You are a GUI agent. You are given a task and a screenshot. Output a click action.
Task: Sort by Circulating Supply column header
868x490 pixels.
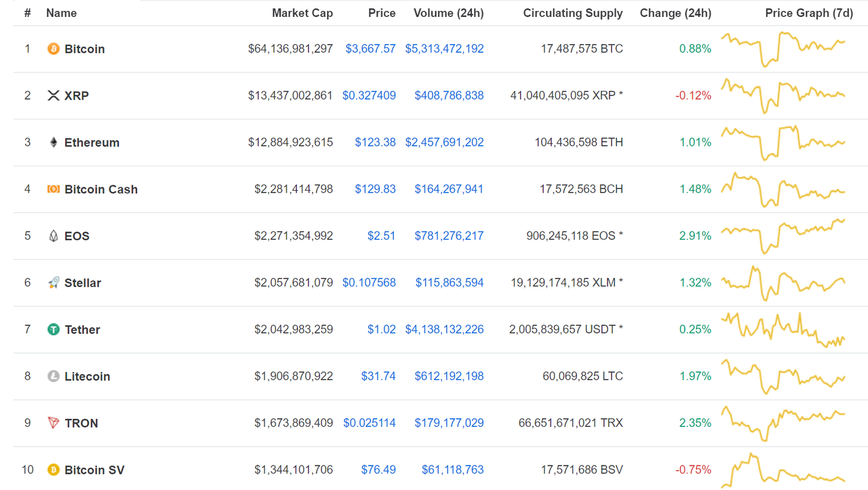click(x=572, y=13)
